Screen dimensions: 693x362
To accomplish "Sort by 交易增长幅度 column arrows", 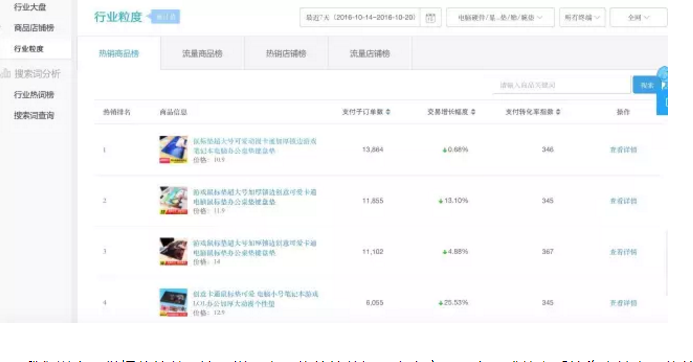I will (473, 112).
